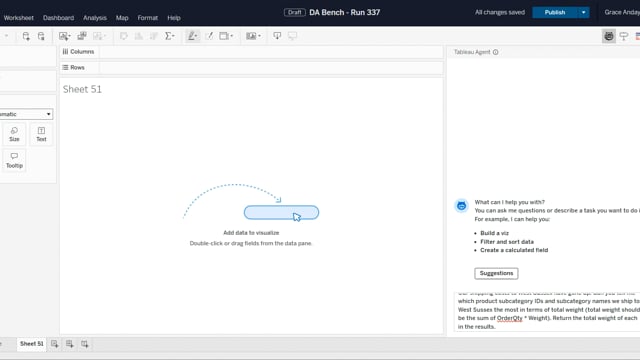
Task: Click the Add data to visualize text
Action: [251, 233]
